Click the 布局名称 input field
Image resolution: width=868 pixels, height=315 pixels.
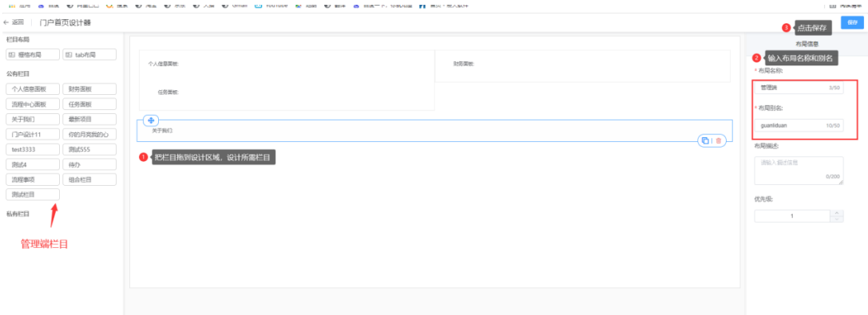pos(799,87)
